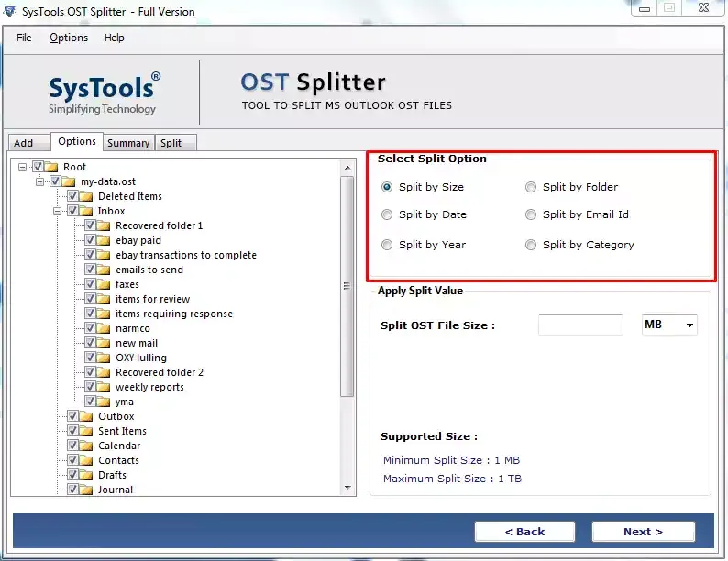Screen dimensions: 728x561
Task: Minimize the OST Splitter window
Action: [x=645, y=8]
